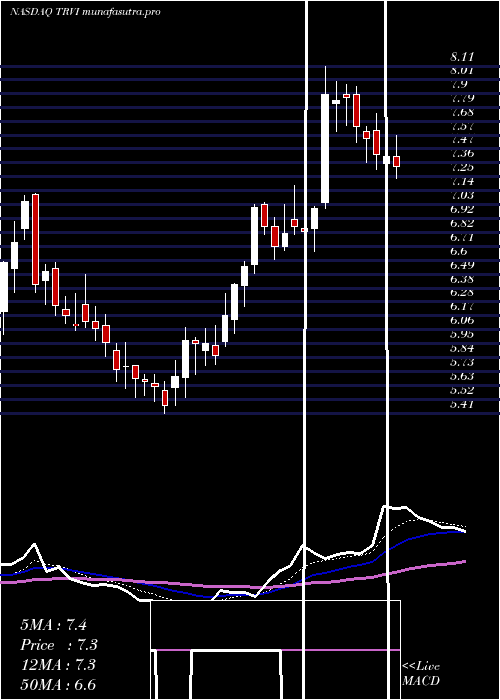The height and width of the screenshot is (700, 500).
Task: Select the 5.84 price level label
Action: click(462, 348)
